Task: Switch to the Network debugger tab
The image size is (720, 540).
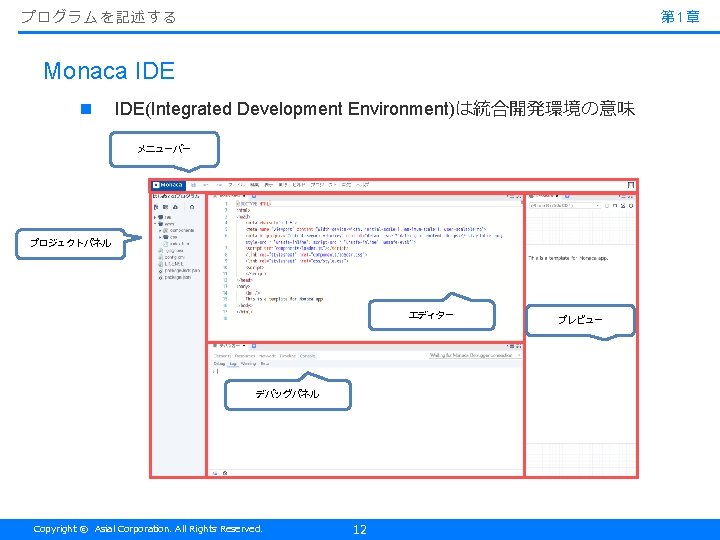Action: [x=268, y=356]
